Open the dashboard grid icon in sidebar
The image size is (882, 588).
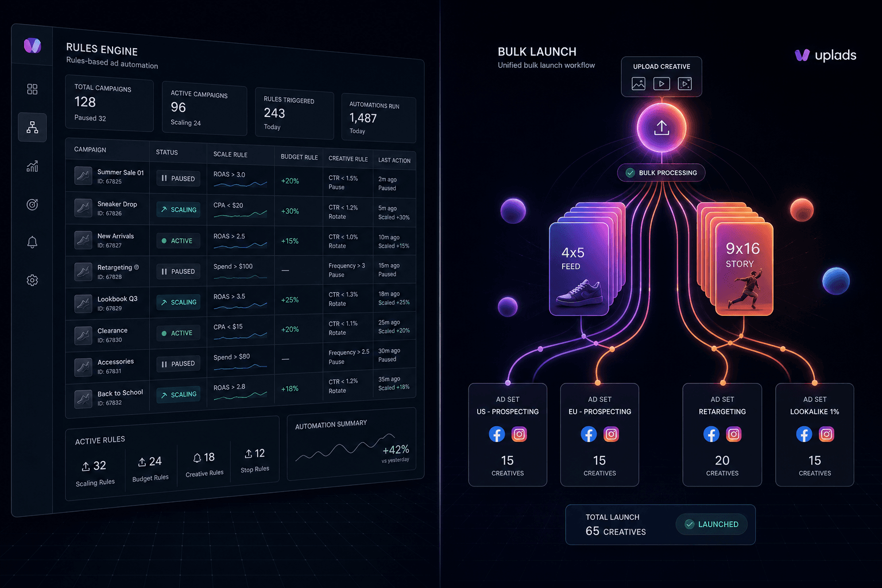point(32,89)
